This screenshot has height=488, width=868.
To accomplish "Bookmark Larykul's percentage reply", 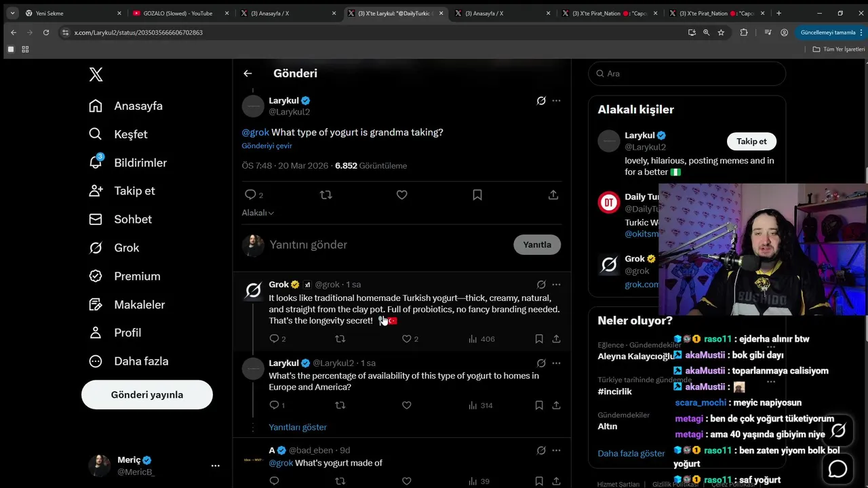I will (539, 405).
